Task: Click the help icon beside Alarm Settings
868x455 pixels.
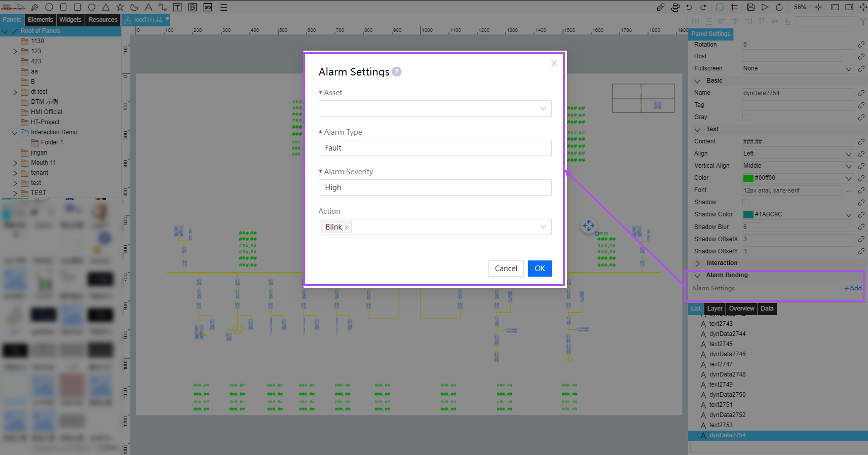Action: tap(397, 72)
